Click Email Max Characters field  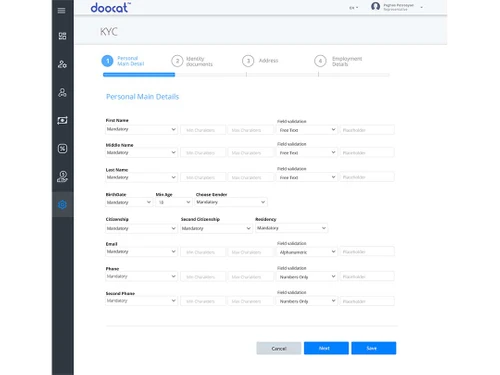[250, 252]
